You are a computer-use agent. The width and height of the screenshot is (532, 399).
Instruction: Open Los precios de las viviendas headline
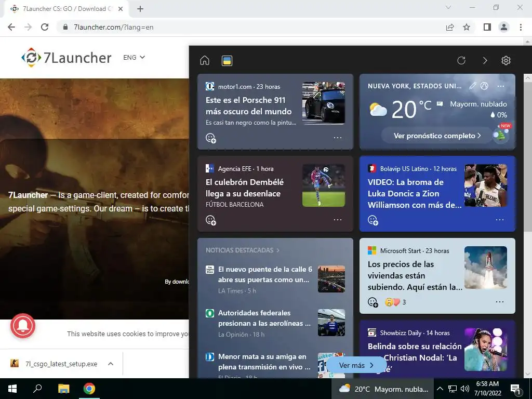pyautogui.click(x=415, y=275)
